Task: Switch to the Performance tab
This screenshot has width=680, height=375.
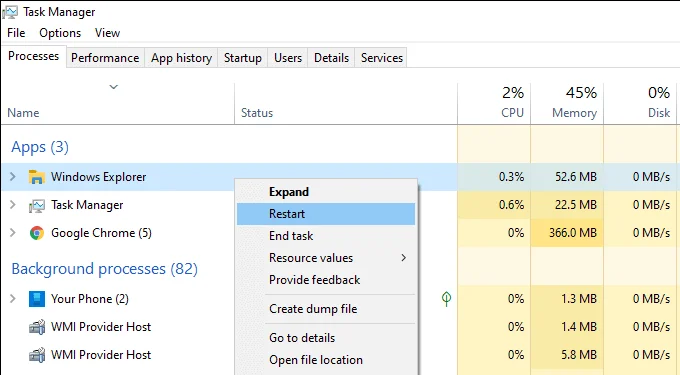Action: [105, 58]
